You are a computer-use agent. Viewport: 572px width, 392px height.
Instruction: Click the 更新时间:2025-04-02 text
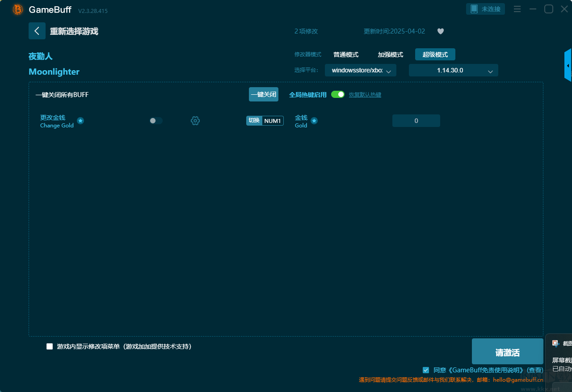tap(395, 31)
